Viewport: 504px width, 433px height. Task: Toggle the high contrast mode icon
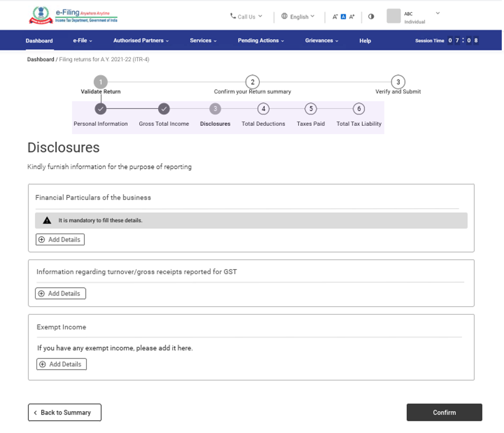coord(371,17)
